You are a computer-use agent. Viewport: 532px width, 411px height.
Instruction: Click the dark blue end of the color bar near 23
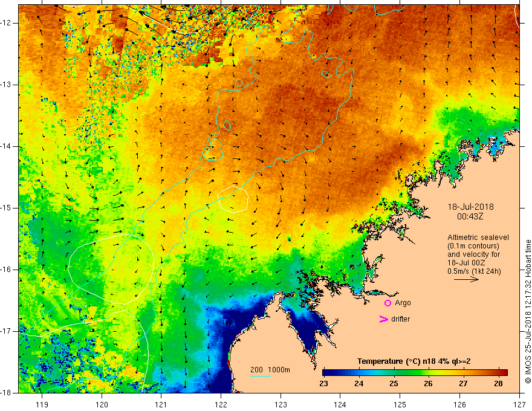click(x=326, y=372)
